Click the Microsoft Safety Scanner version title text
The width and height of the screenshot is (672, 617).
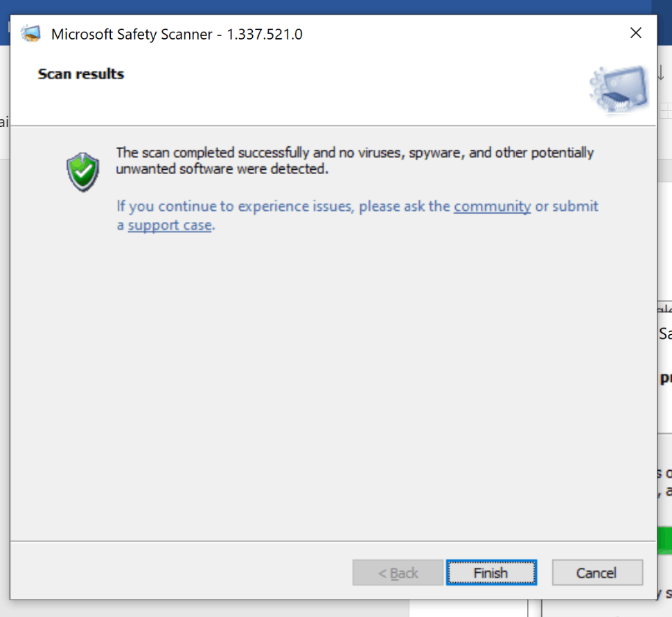click(177, 34)
